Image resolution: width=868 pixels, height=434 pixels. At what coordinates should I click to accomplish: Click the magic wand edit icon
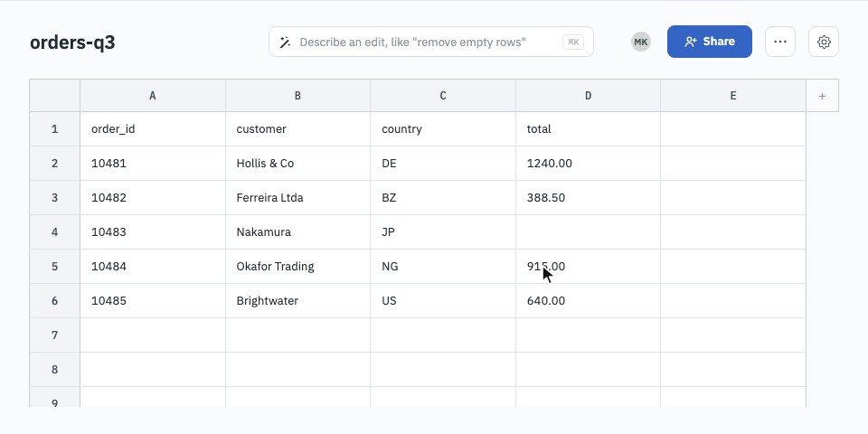pos(285,42)
